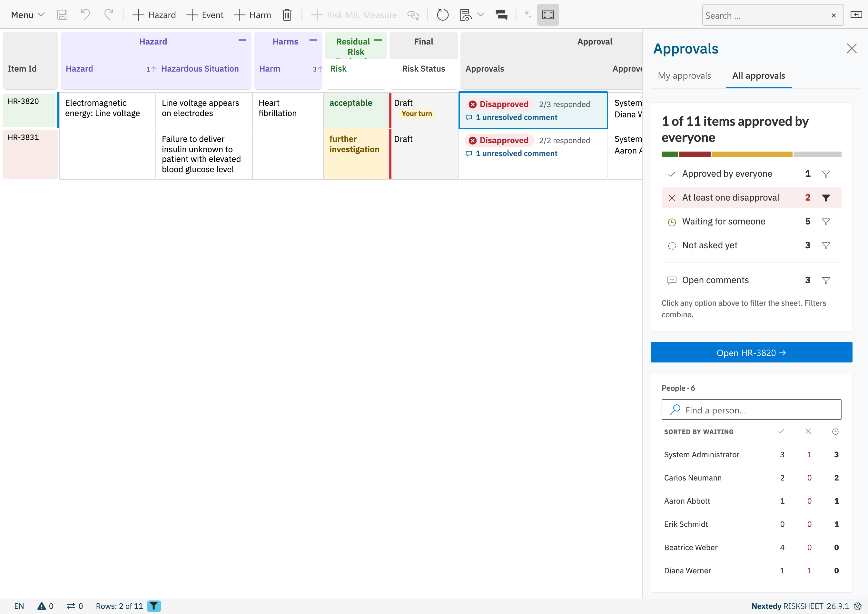Click the Open HR-3820 button
Image resolution: width=868 pixels, height=614 pixels.
point(751,352)
